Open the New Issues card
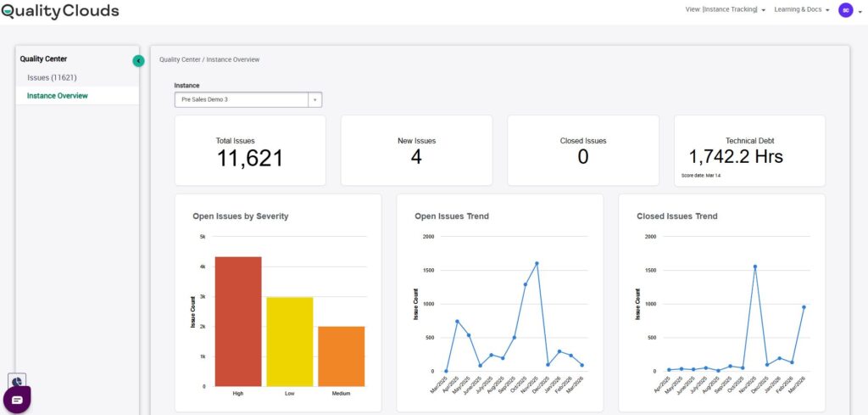 (x=416, y=150)
